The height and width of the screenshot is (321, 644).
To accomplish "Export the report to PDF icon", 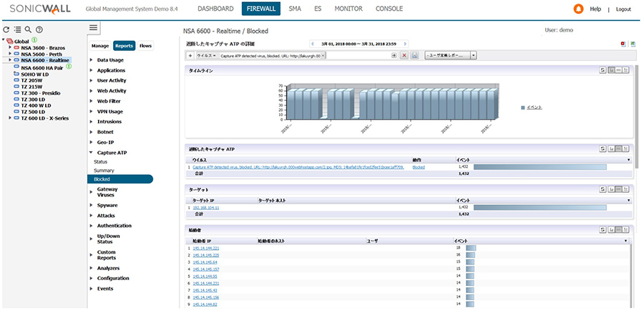I will [623, 44].
